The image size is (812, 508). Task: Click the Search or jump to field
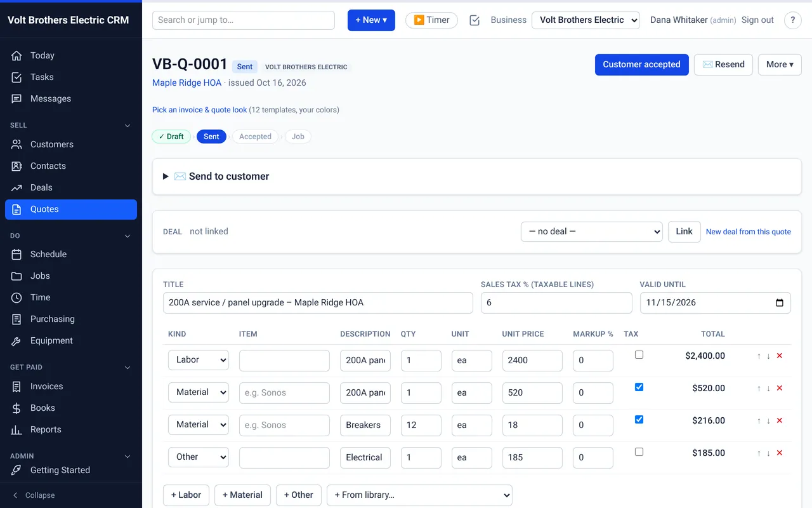[x=244, y=20]
